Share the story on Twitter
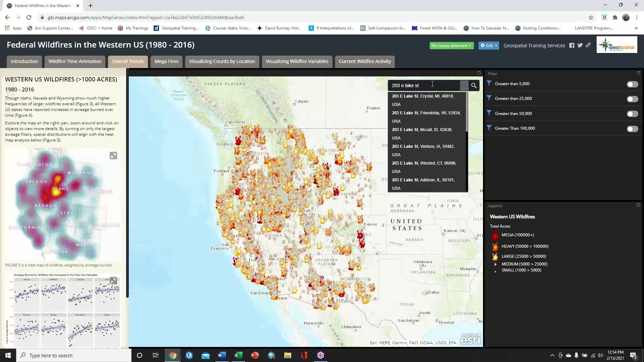644x362 pixels. [580, 46]
